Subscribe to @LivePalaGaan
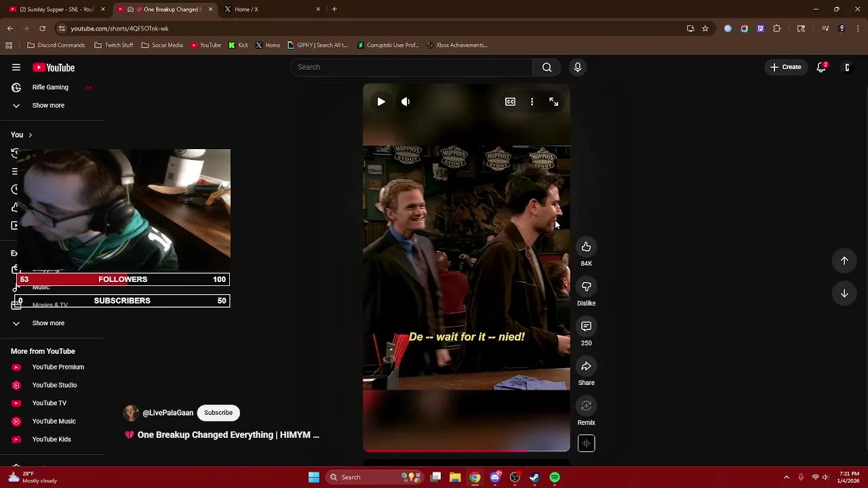 (218, 413)
